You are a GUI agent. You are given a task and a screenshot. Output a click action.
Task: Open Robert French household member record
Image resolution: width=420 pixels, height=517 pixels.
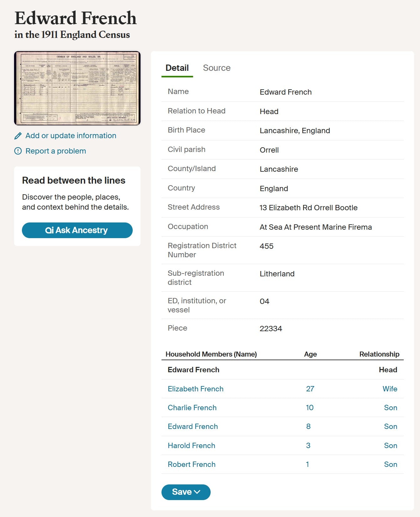coord(192,464)
